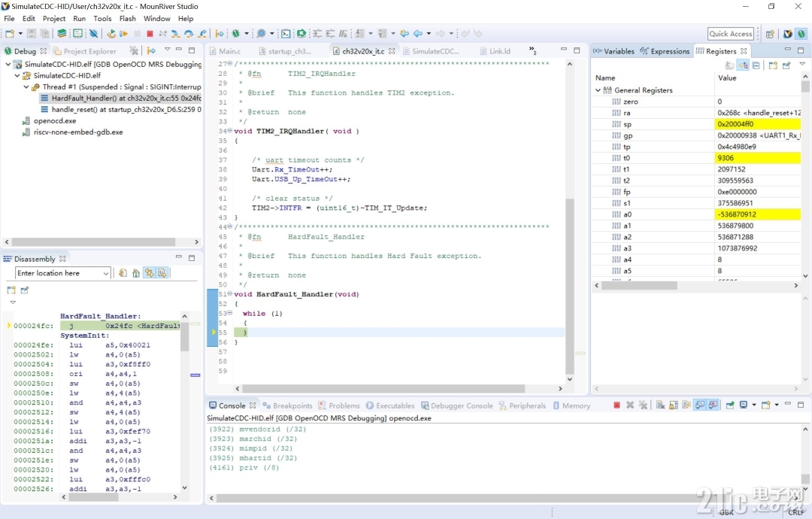Open the Debug view menu triangle
This screenshot has height=519, width=812.
pyautogui.click(x=167, y=49)
